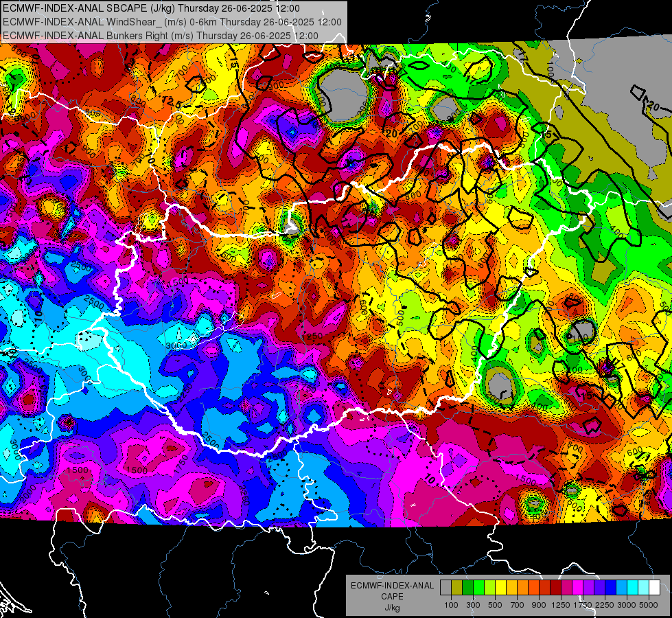
Task: Click the 2250 tick label in legend
Action: (605, 605)
